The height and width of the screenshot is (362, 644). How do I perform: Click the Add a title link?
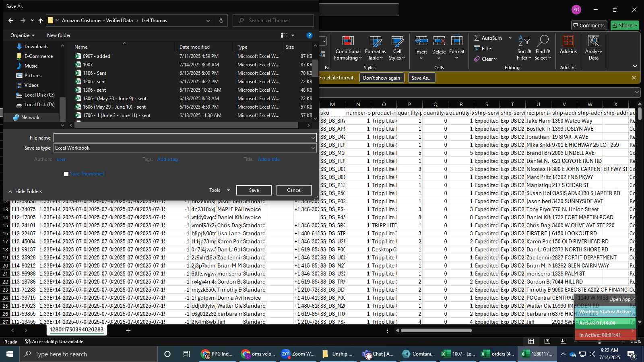[269, 159]
